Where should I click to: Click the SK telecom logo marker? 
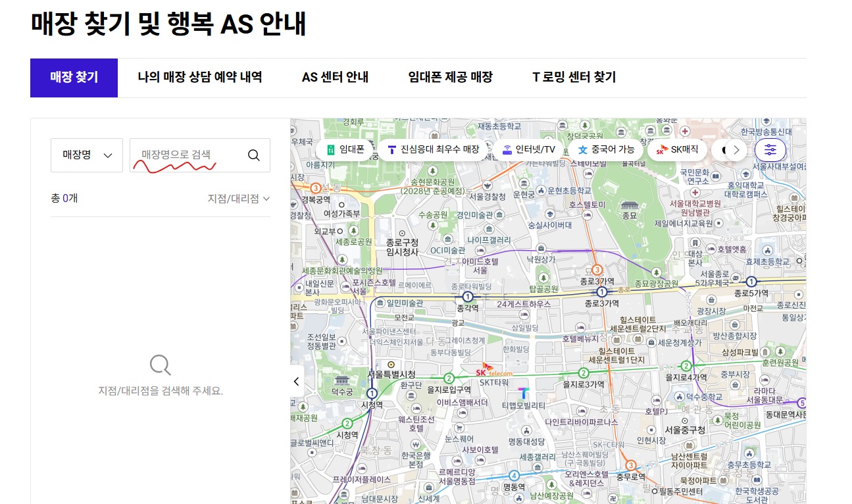(x=493, y=370)
